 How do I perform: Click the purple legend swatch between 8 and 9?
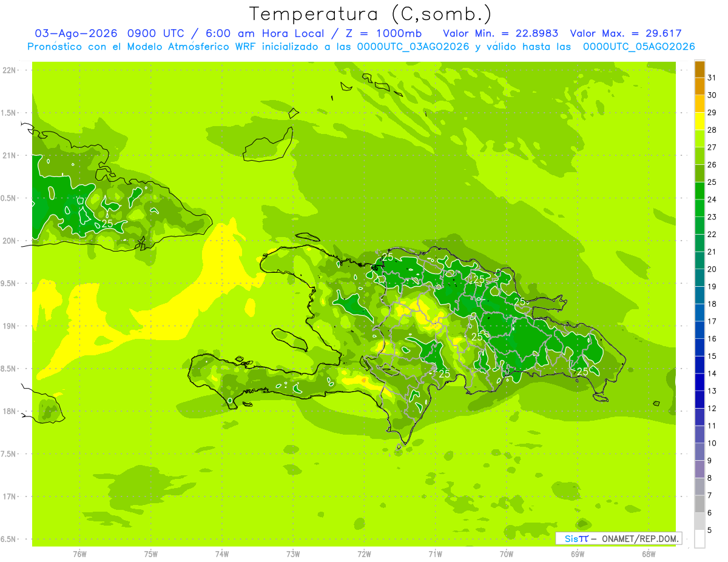coord(699,469)
